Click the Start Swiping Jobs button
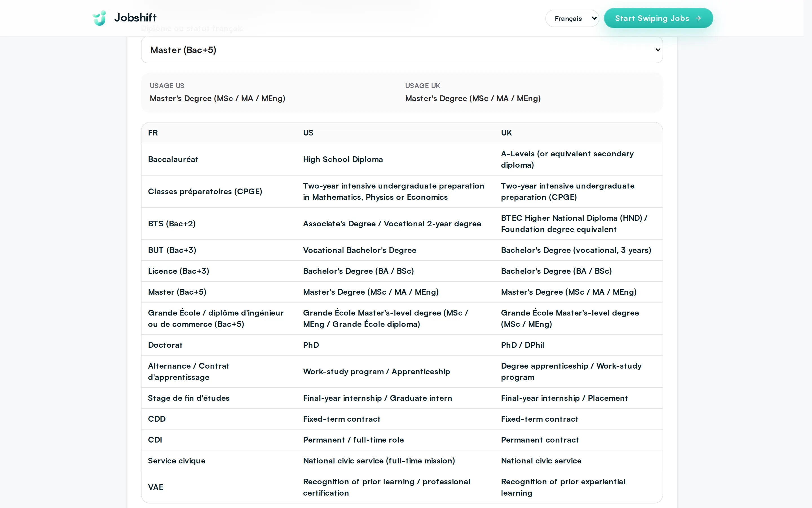812x508 pixels. (658, 18)
